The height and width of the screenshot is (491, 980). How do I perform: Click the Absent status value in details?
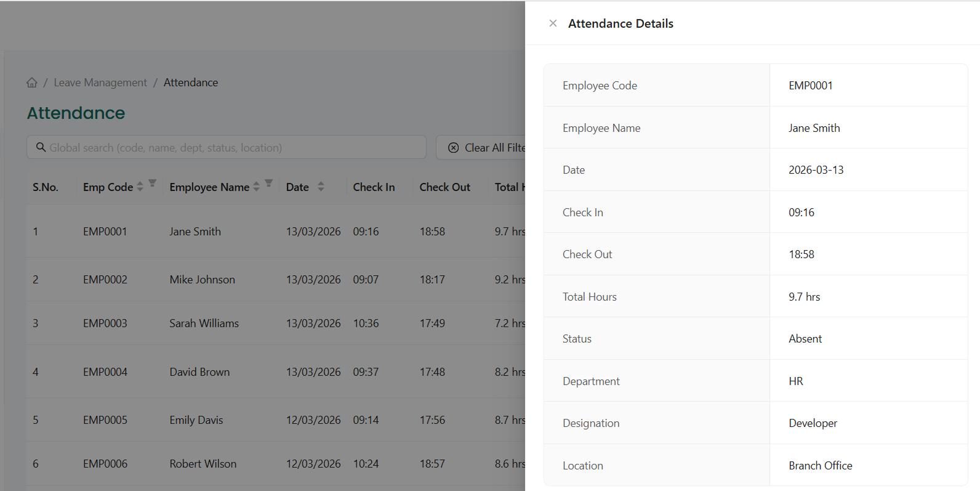tap(805, 339)
